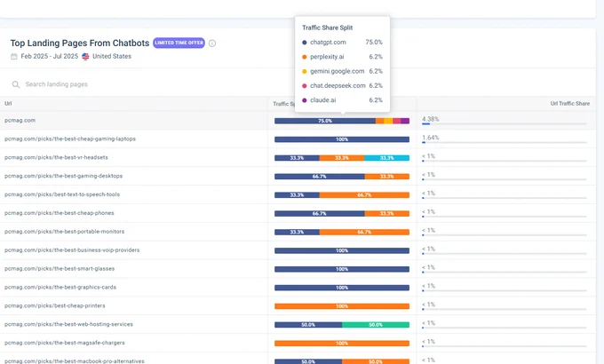Click the blue 66.7% segment for best-gaming-desktops

(320, 177)
